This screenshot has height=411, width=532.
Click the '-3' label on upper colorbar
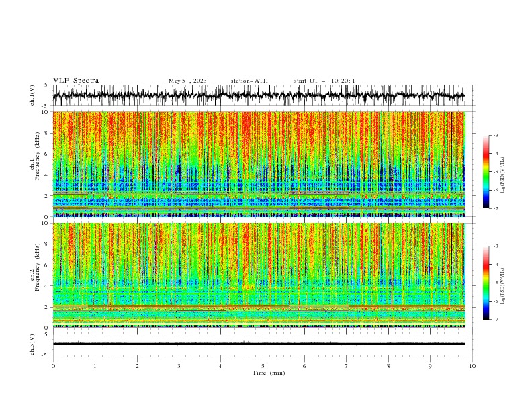click(496, 135)
